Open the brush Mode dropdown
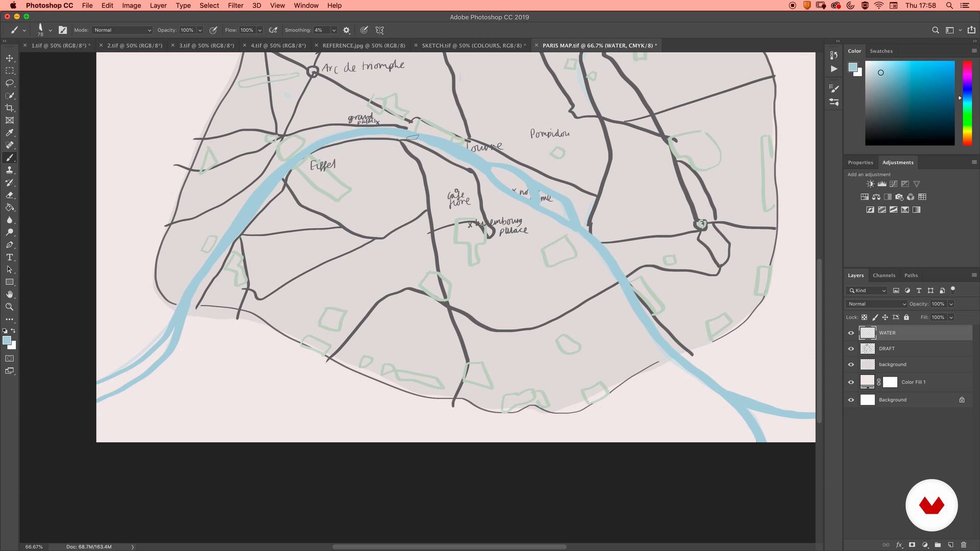The image size is (980, 551). [x=122, y=30]
